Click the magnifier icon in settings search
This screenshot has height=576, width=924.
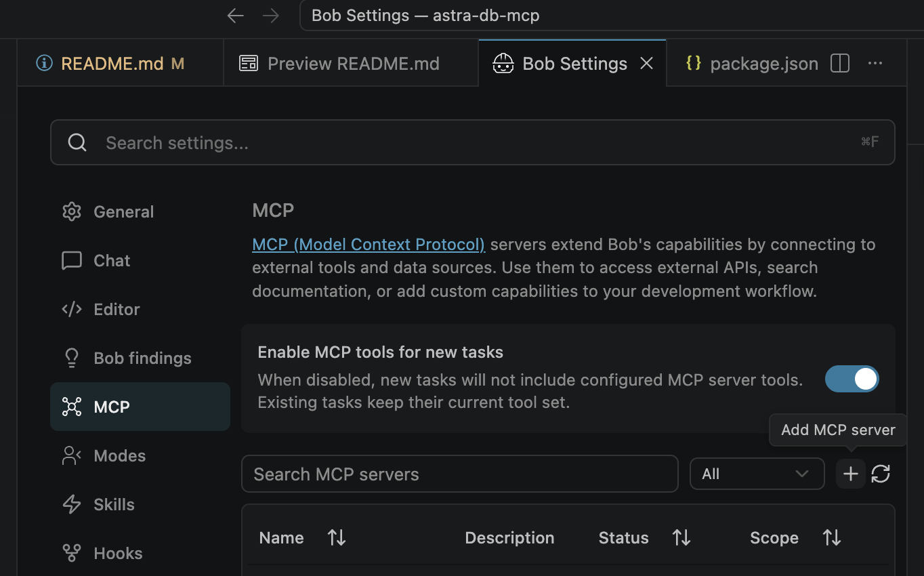(x=77, y=142)
